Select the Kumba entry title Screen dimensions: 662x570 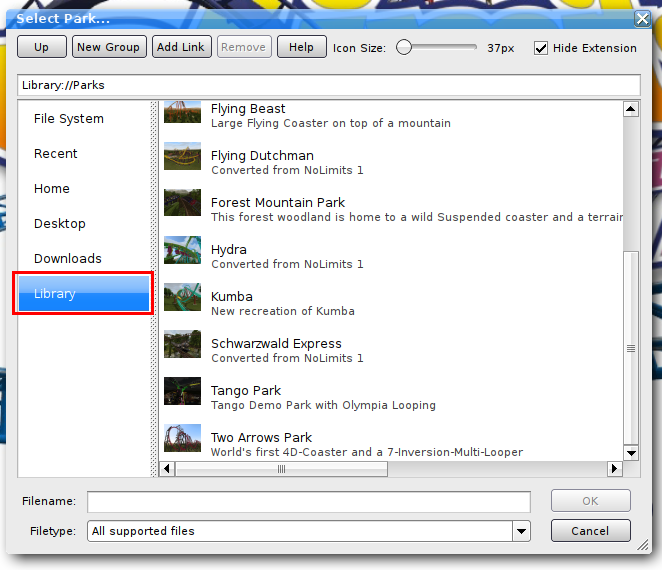pyautogui.click(x=231, y=296)
